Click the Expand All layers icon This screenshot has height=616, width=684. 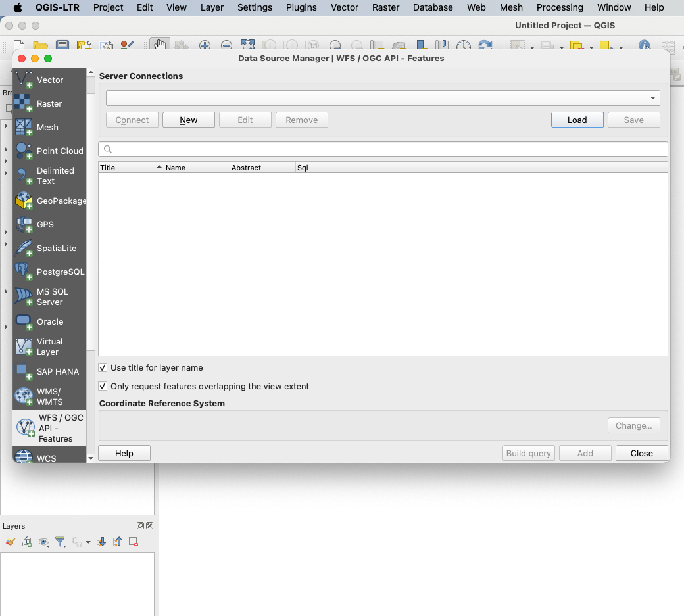(101, 542)
